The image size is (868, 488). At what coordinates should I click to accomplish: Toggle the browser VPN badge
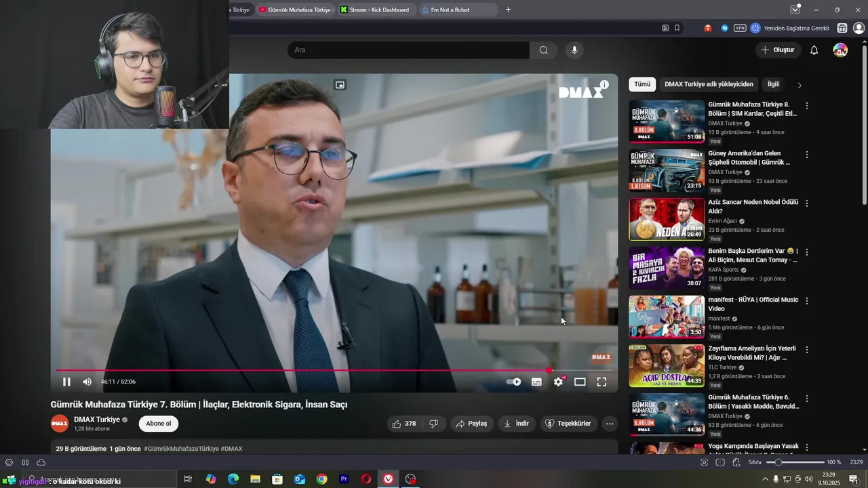click(x=740, y=28)
